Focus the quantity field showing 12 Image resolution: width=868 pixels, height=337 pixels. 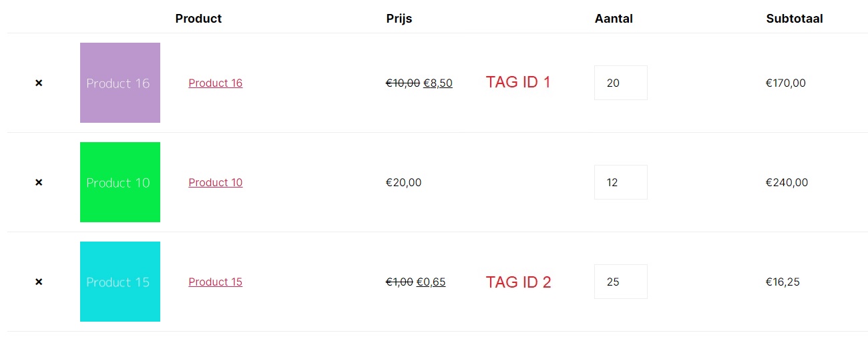tap(620, 182)
